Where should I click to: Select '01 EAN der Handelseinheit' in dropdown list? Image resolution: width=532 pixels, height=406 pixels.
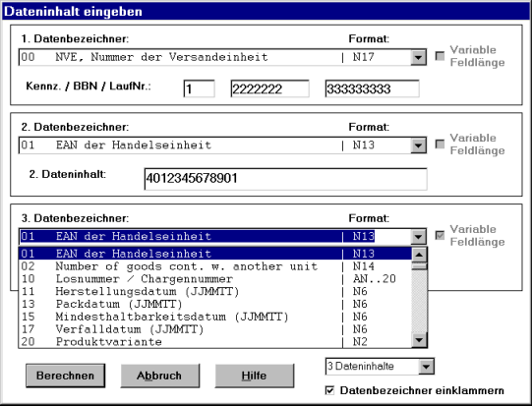(215, 254)
